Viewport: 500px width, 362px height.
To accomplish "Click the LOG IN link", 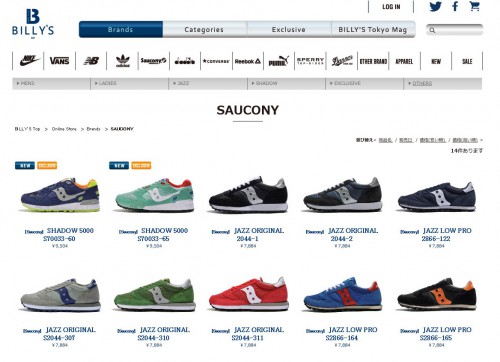I will click(391, 7).
